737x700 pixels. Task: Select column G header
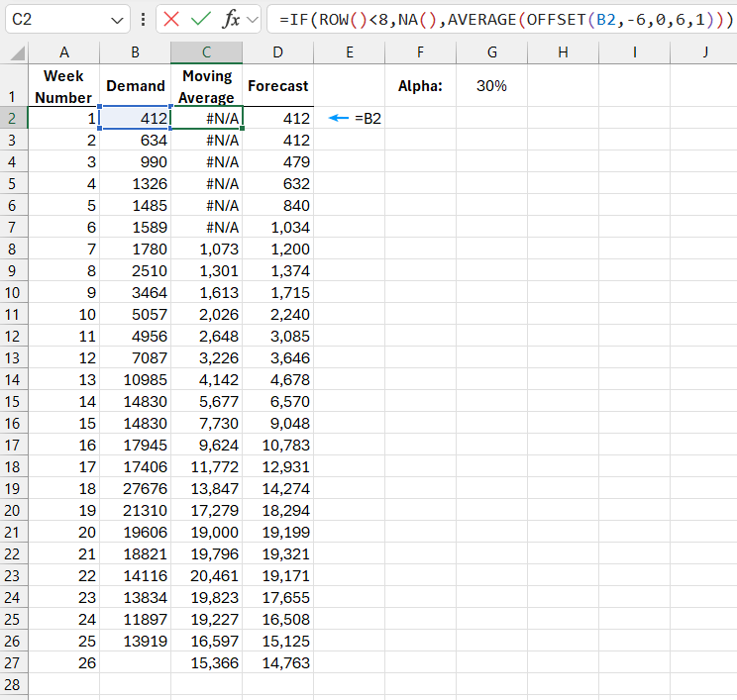[491, 52]
